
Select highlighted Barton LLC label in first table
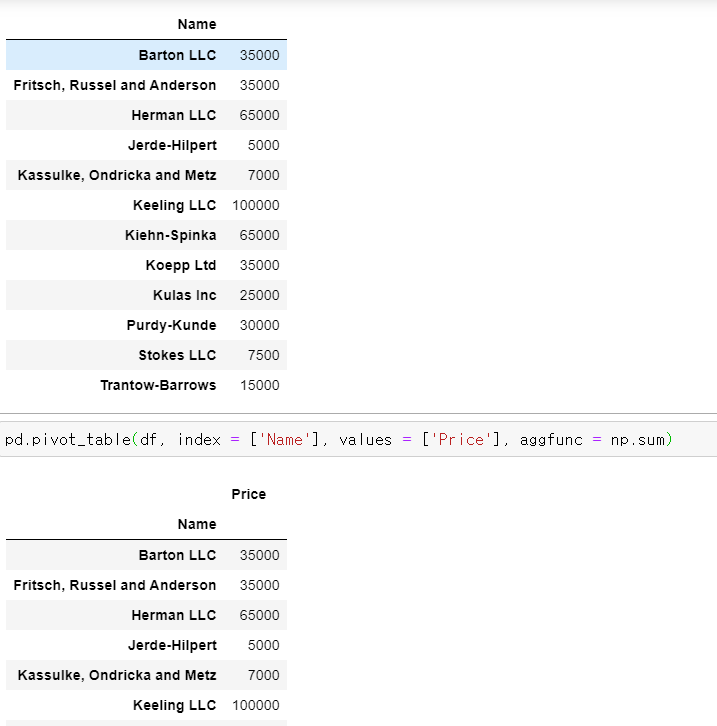177,55
